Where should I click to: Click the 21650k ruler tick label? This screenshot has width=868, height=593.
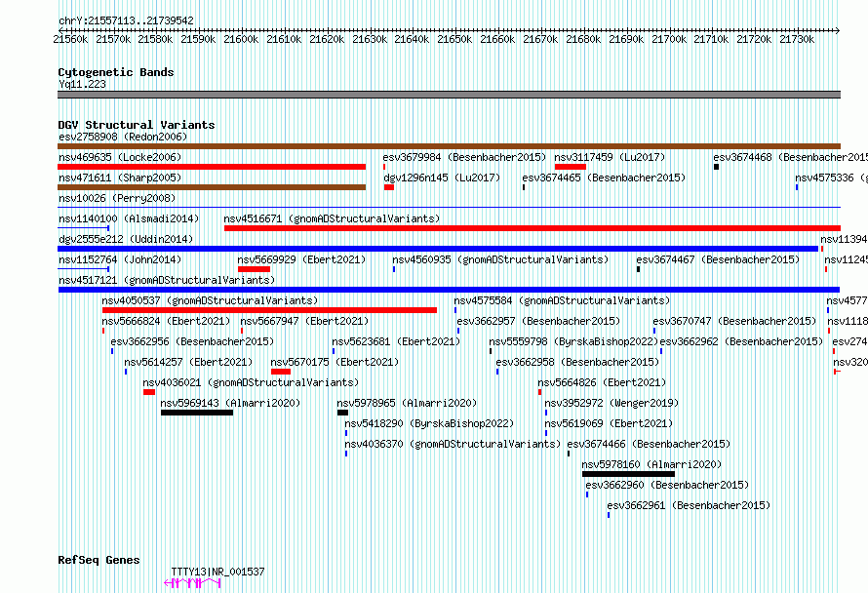point(454,39)
